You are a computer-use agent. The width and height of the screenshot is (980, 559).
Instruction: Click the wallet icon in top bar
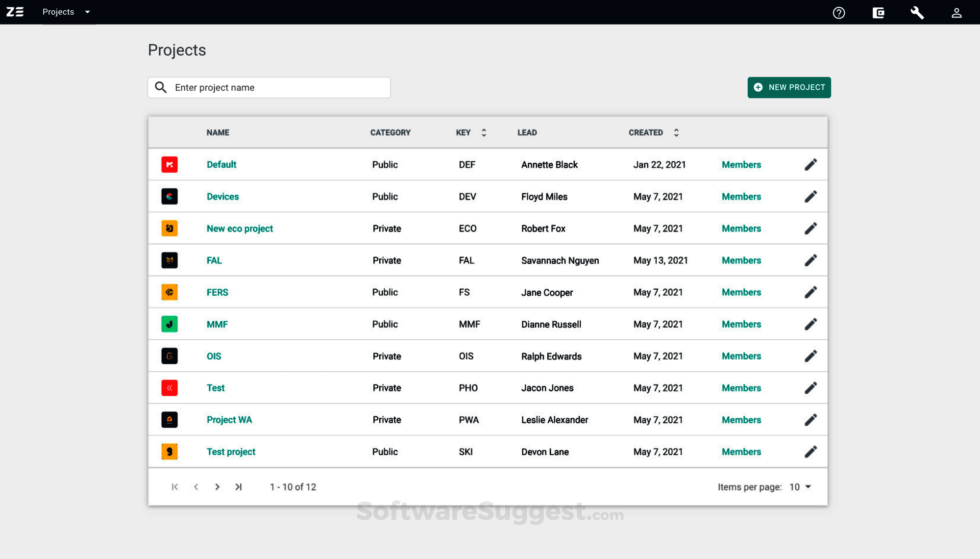(878, 13)
